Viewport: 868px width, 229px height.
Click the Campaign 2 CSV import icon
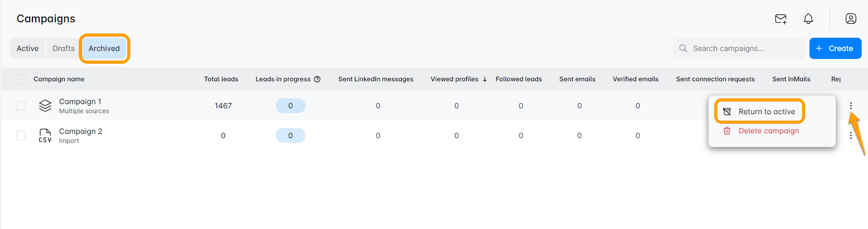45,135
